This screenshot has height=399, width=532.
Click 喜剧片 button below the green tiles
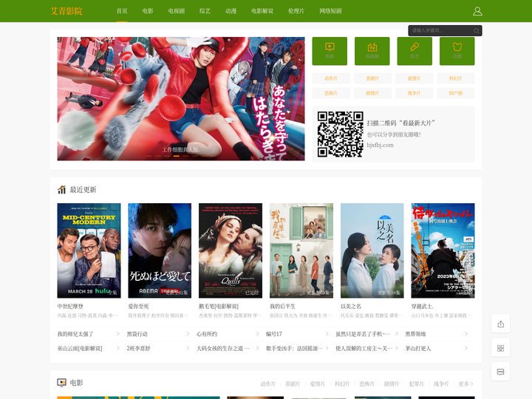point(372,78)
